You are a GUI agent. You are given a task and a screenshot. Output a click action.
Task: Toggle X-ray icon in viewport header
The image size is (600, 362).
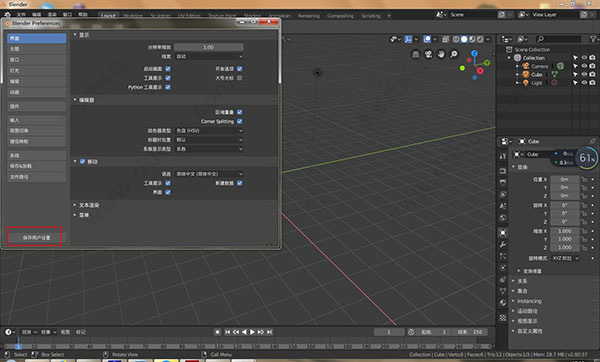tap(446, 39)
